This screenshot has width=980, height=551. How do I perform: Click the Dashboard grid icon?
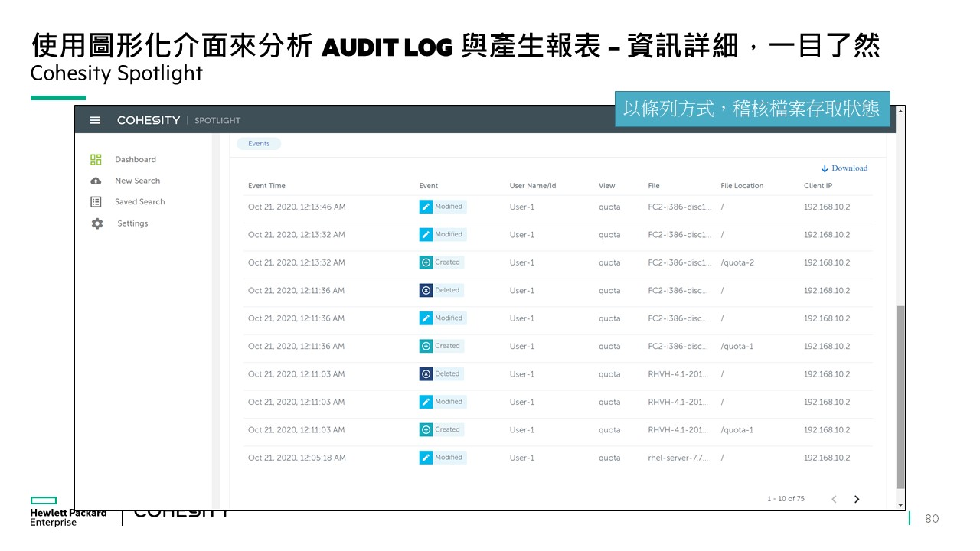(x=96, y=159)
